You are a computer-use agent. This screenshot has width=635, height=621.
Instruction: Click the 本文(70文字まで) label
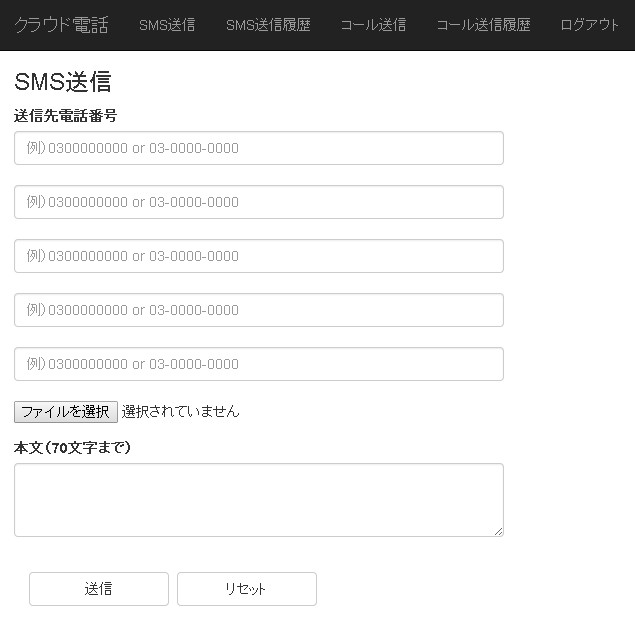[x=72, y=448]
